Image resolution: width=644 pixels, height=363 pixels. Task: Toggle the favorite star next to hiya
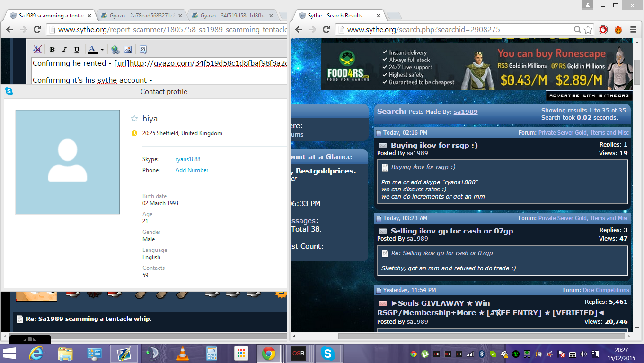(134, 119)
